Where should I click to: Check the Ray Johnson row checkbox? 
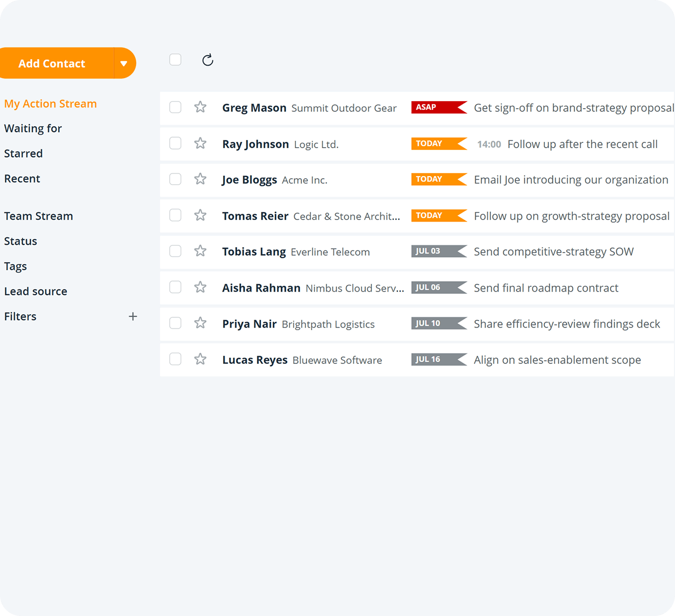[x=176, y=143]
